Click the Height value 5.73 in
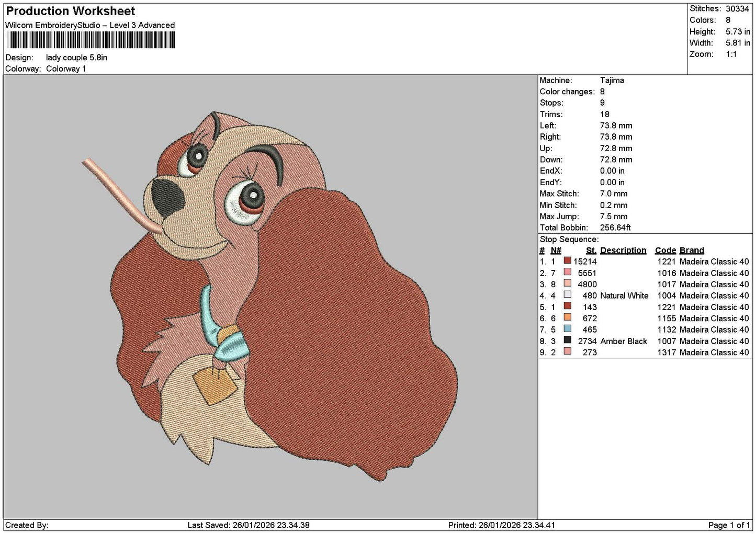756x534 pixels. tap(738, 32)
